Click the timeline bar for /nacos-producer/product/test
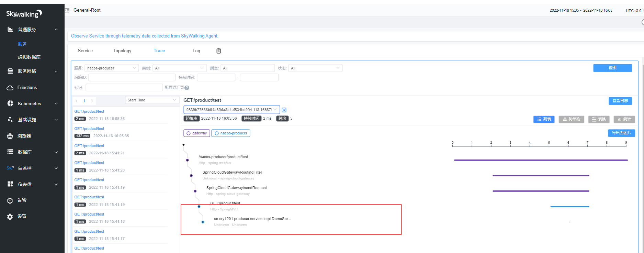This screenshot has height=253, width=644. [x=541, y=160]
